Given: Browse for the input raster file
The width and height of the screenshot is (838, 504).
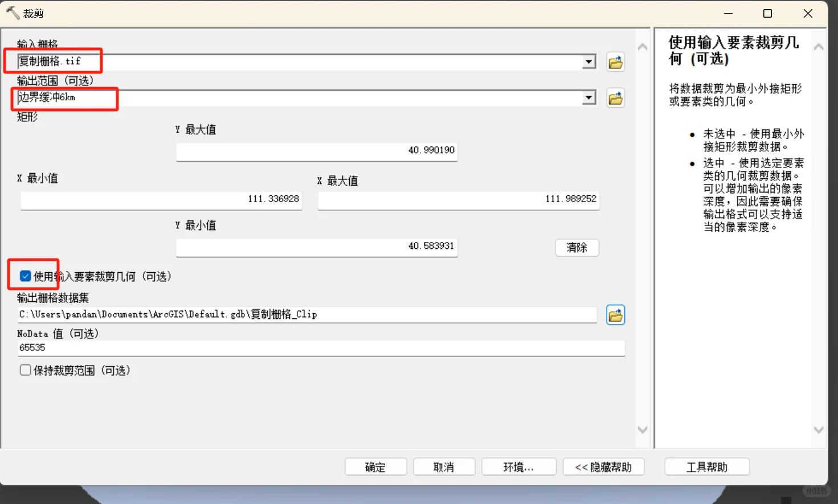Looking at the screenshot, I should point(615,62).
